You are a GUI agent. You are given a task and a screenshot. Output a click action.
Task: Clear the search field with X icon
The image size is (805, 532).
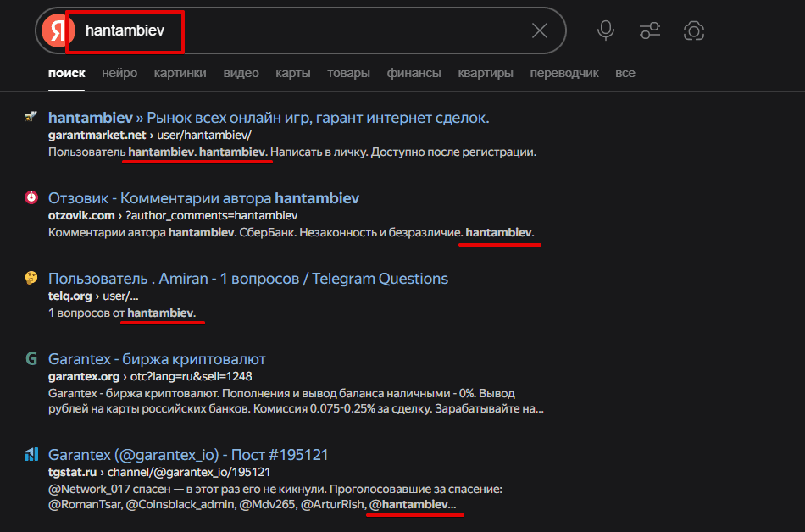click(x=540, y=30)
